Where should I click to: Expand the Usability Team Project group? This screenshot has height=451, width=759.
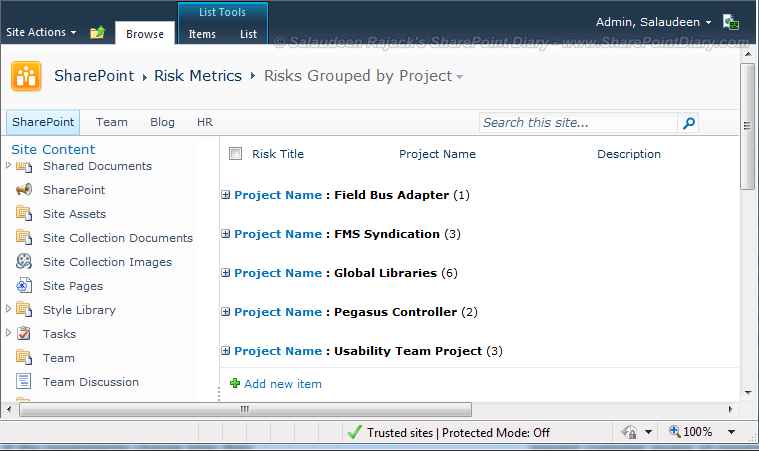tap(226, 351)
